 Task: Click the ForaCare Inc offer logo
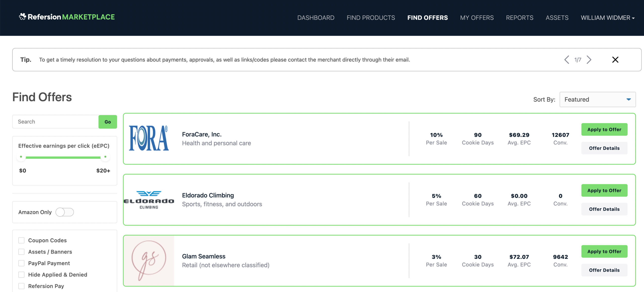pyautogui.click(x=149, y=138)
